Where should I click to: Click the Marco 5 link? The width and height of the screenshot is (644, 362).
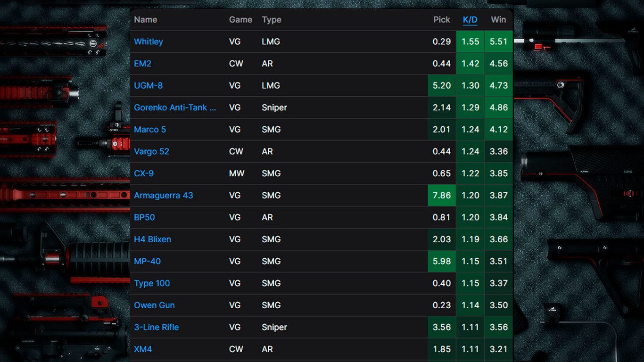[x=150, y=130]
